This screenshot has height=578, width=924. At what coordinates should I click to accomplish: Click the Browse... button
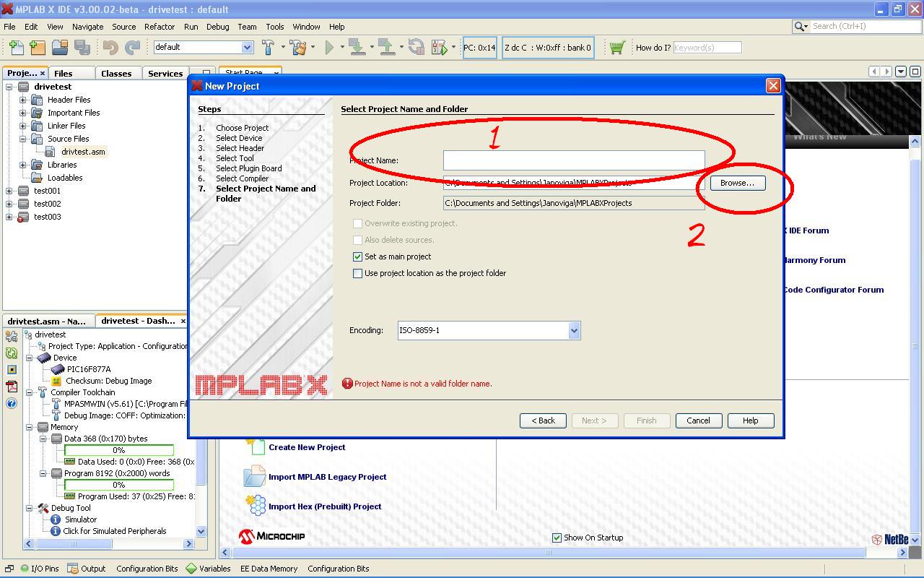[737, 183]
